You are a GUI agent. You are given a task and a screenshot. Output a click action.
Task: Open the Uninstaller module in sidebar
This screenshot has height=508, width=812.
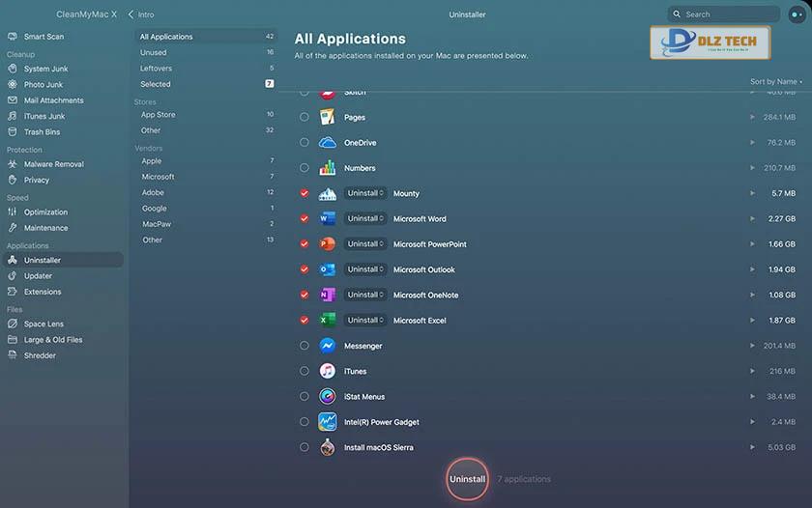click(63, 260)
